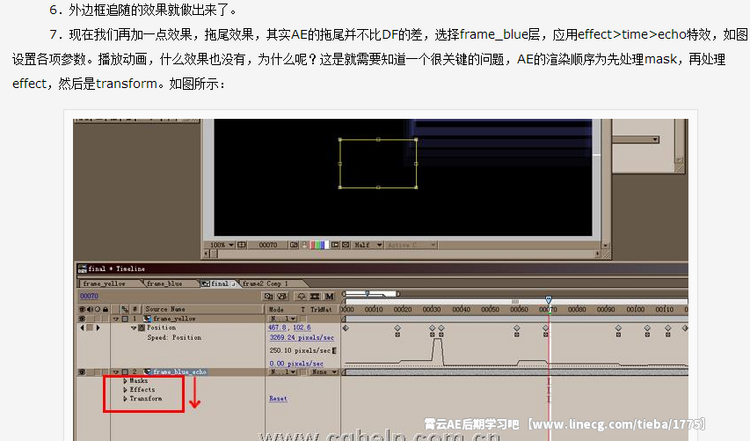Click the region of interest icon
750x441 pixels.
point(335,245)
